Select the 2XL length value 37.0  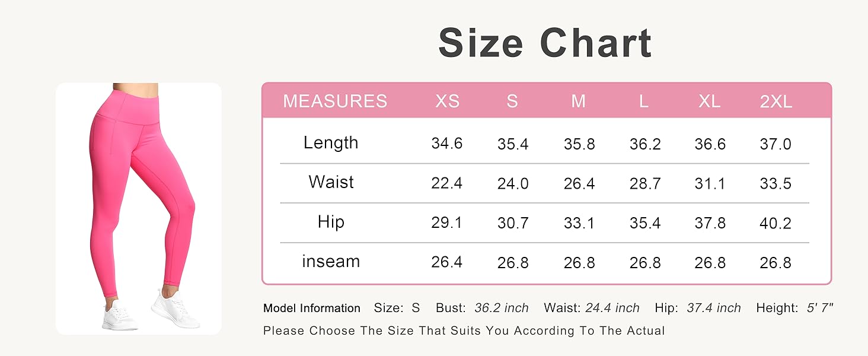(776, 144)
